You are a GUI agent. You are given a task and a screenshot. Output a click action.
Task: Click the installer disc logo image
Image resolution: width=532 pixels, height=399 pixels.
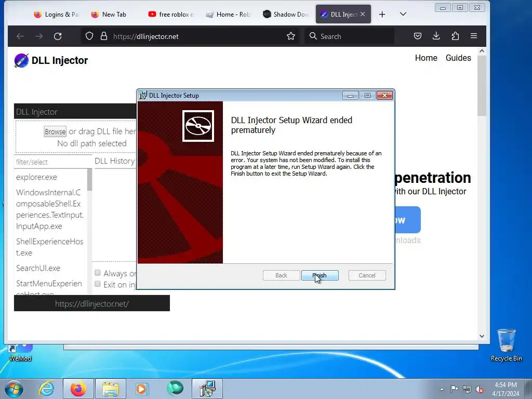tap(198, 126)
